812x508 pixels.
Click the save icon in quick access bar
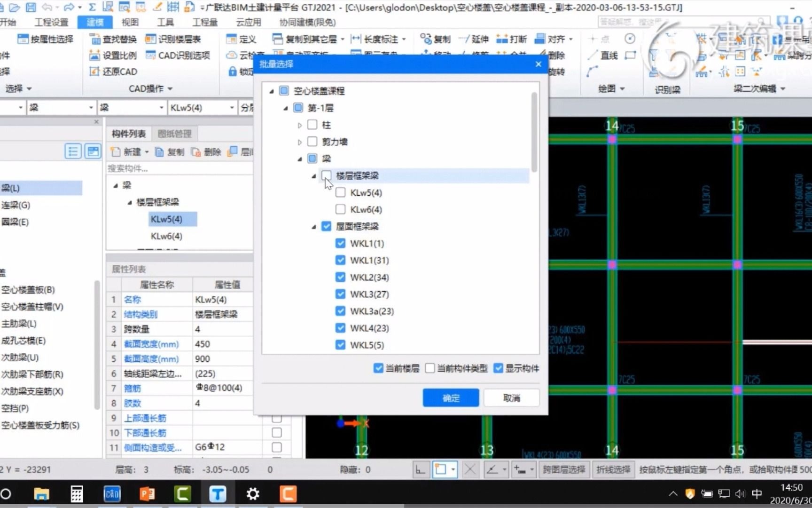point(31,7)
